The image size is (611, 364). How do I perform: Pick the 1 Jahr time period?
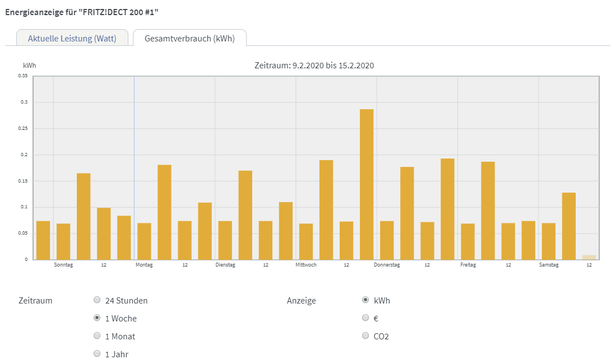pyautogui.click(x=97, y=354)
